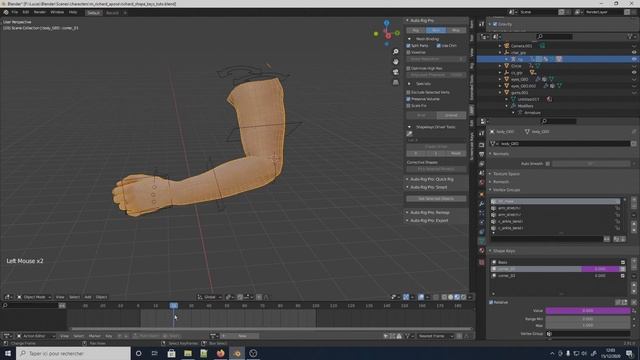640x360 pixels.
Task: Toggle Relative shape keys checkbox
Action: pyautogui.click(x=491, y=302)
